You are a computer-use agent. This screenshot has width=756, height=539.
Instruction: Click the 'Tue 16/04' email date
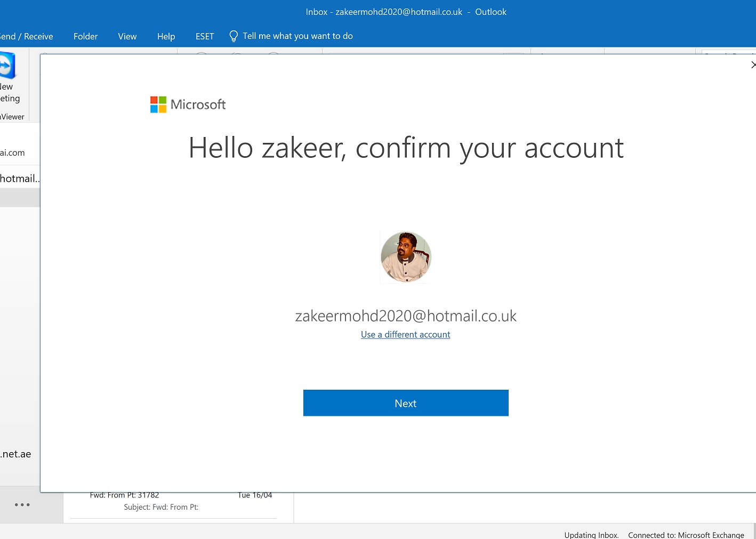point(255,495)
